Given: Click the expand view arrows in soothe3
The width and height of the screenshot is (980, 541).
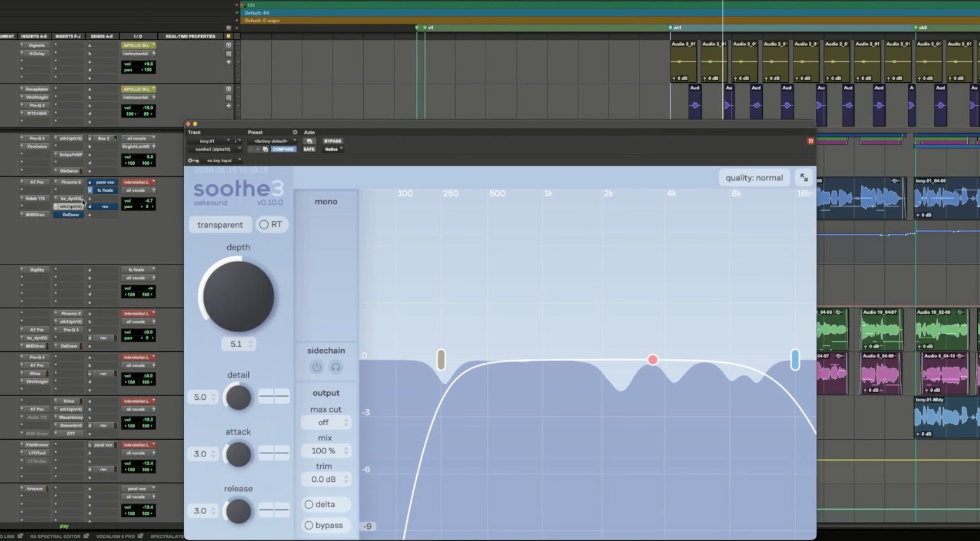Looking at the screenshot, I should [804, 178].
